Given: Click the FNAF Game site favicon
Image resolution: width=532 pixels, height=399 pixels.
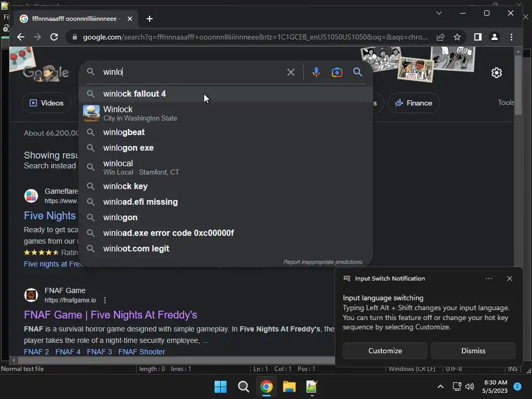Looking at the screenshot, I should click(x=31, y=295).
